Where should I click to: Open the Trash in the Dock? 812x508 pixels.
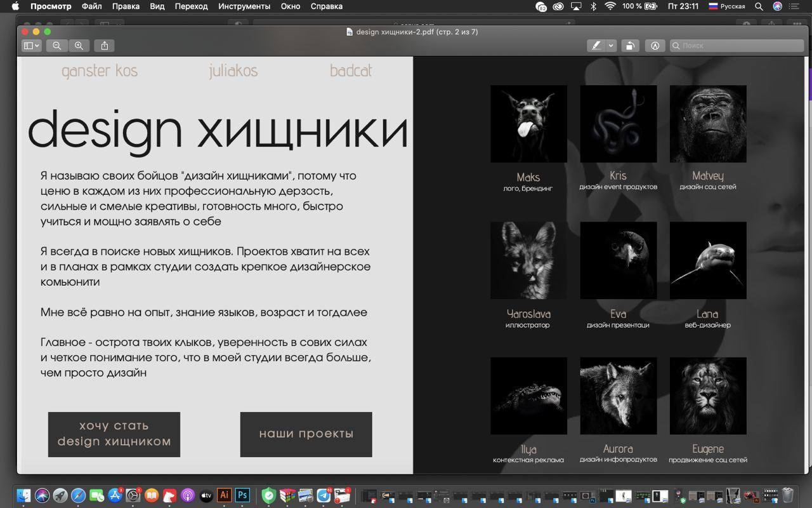pyautogui.click(x=788, y=495)
